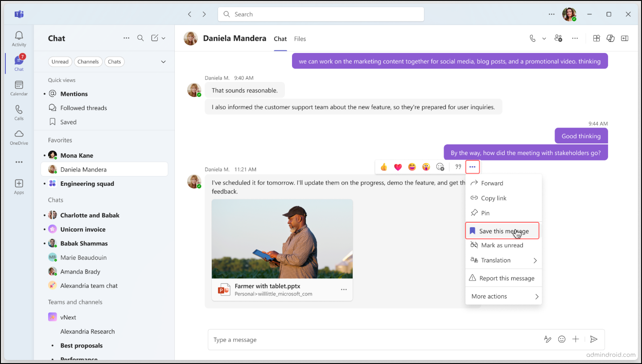Image resolution: width=642 pixels, height=364 pixels.
Task: Toggle the Channels filter
Action: pos(88,61)
